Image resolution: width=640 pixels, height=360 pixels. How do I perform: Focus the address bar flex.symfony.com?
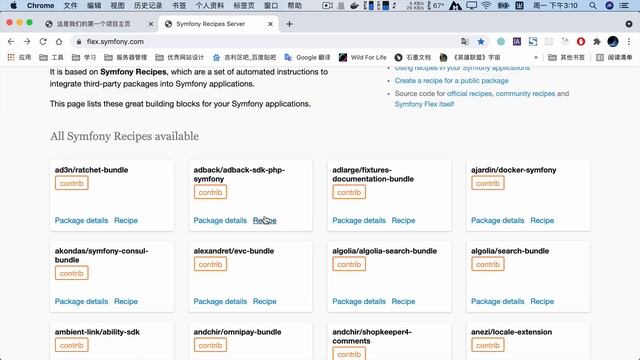(x=265, y=42)
